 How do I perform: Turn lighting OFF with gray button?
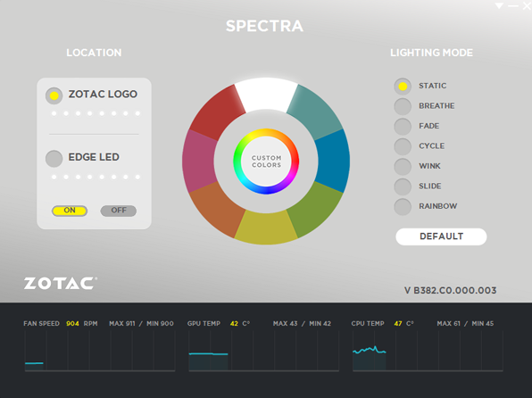pos(119,211)
